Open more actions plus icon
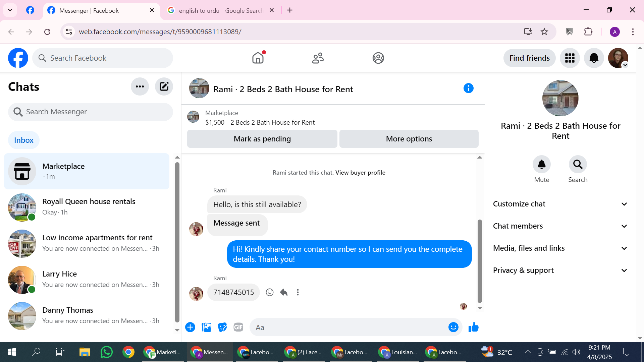The width and height of the screenshot is (644, 362). point(190,327)
